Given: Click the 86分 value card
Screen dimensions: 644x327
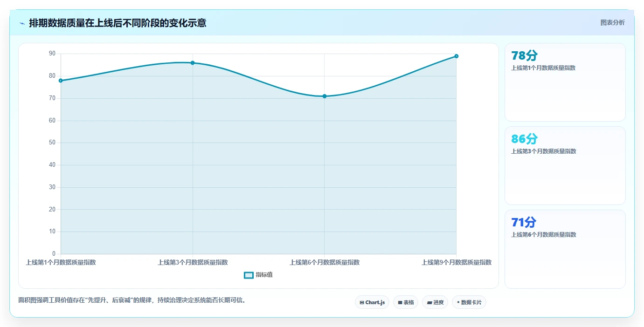Looking at the screenshot, I should click(x=565, y=165).
